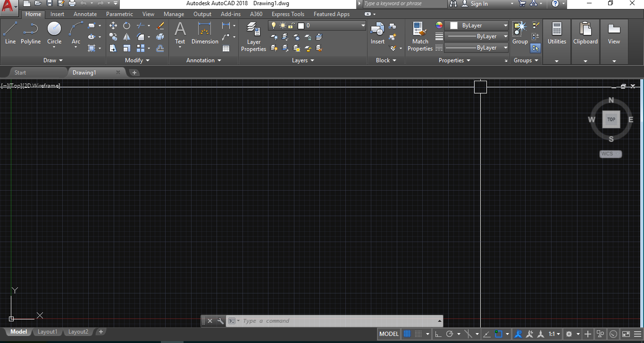Screen dimensions: 644x343
Task: Insert a Table from Annotation panel
Action: [226, 48]
